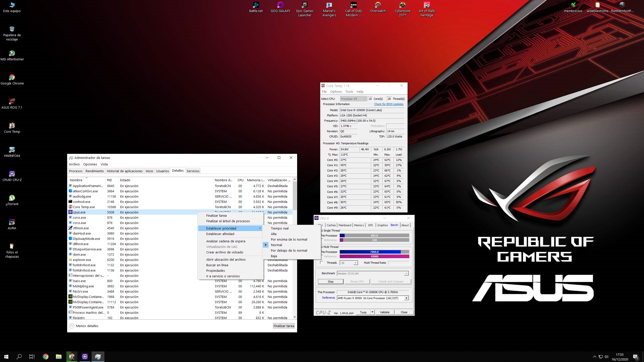This screenshot has width=644, height=362.
Task: Open the Battle.net desktop icon
Action: pos(256,7)
